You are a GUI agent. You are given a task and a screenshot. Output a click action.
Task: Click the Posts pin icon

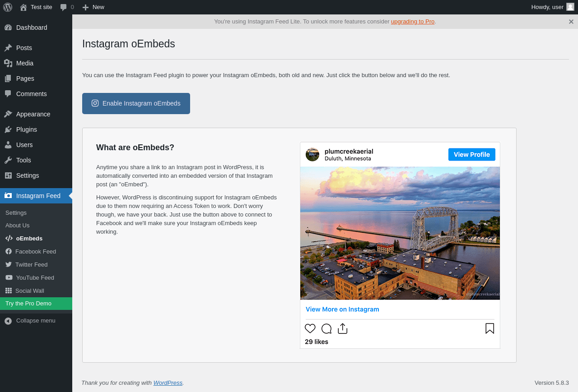coord(8,48)
